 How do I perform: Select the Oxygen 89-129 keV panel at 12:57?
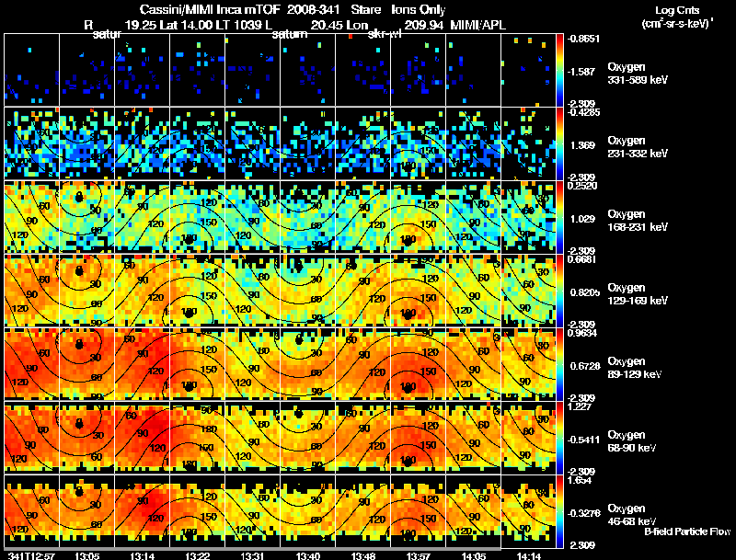[x=31, y=365]
